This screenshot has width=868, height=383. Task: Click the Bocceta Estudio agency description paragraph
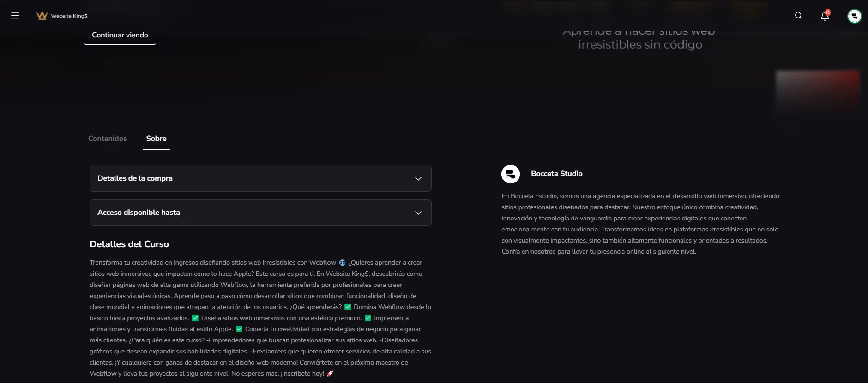(x=640, y=224)
